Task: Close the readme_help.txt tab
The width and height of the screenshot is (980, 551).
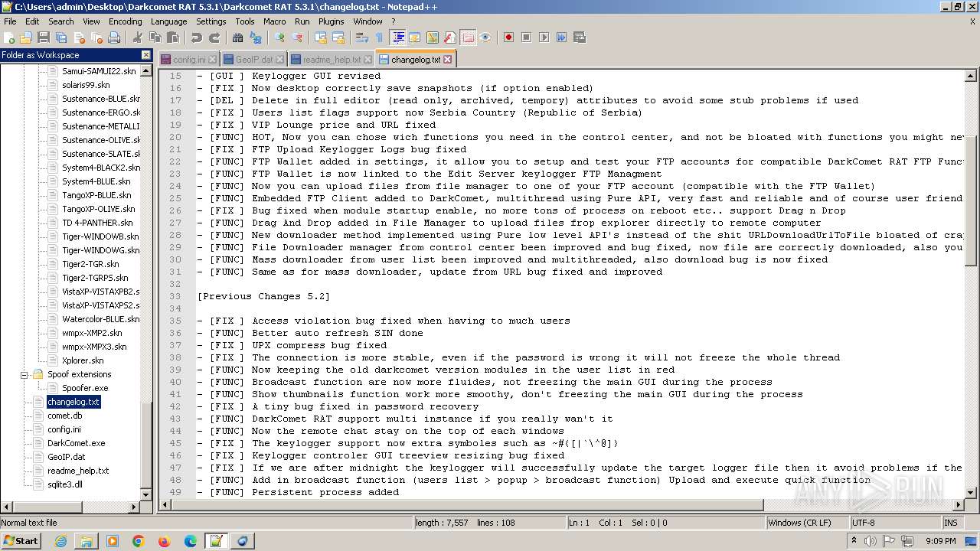Action: point(368,59)
